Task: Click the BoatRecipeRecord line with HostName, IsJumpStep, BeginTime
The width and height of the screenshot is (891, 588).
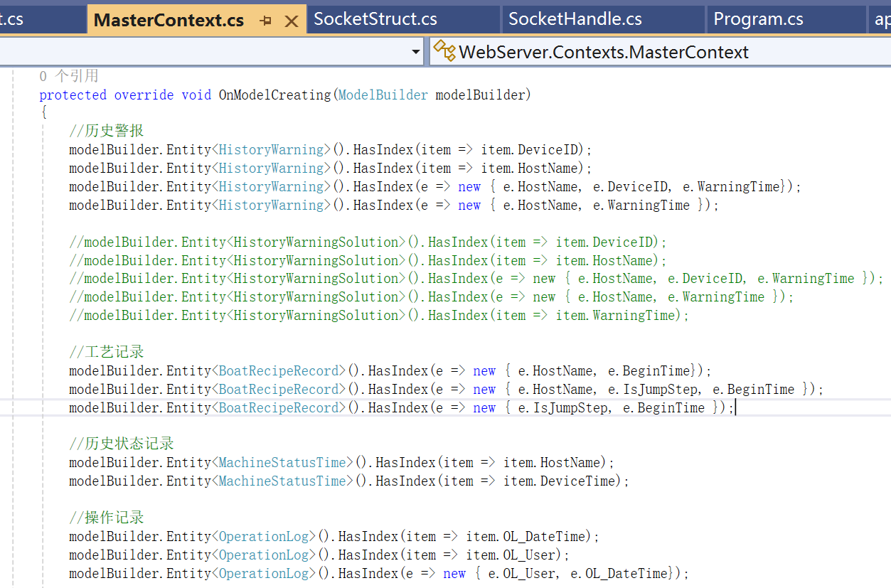Action: click(447, 389)
